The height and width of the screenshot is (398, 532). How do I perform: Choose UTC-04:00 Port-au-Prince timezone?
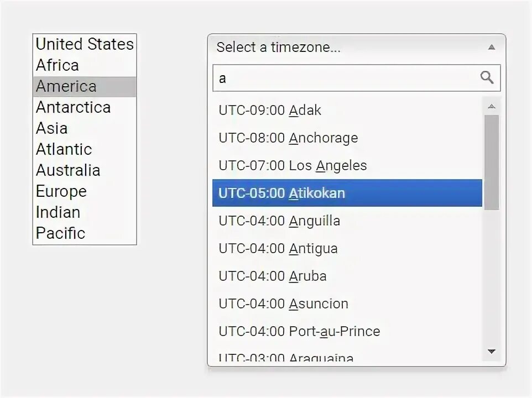pos(299,332)
